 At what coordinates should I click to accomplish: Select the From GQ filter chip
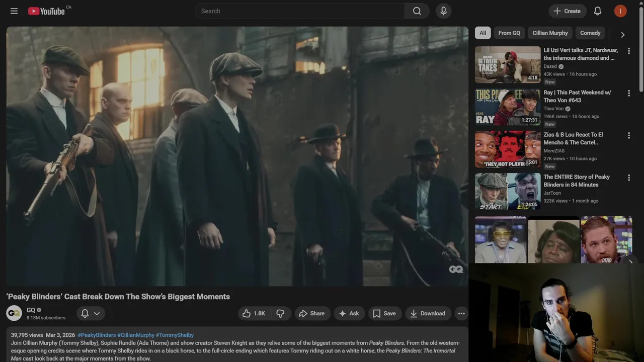(509, 33)
